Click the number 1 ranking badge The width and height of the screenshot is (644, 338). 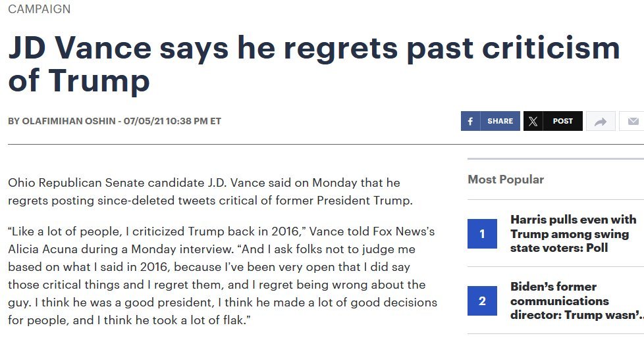[482, 234]
